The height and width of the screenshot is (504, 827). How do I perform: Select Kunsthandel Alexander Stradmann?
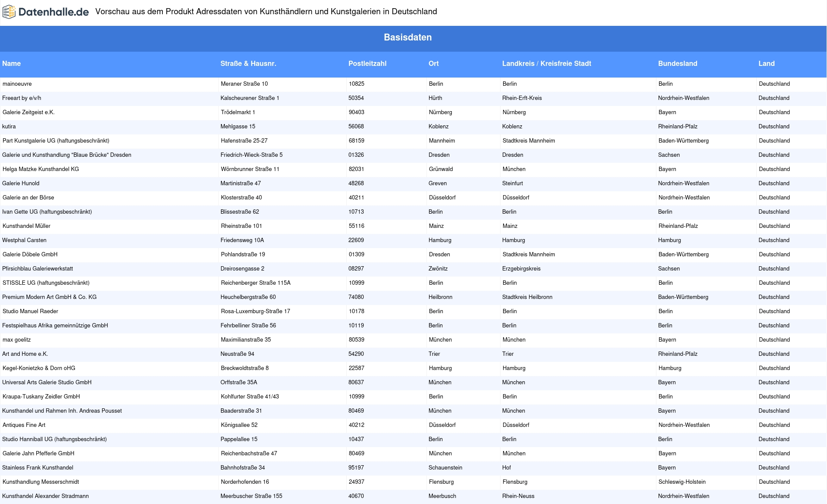pyautogui.click(x=45, y=496)
